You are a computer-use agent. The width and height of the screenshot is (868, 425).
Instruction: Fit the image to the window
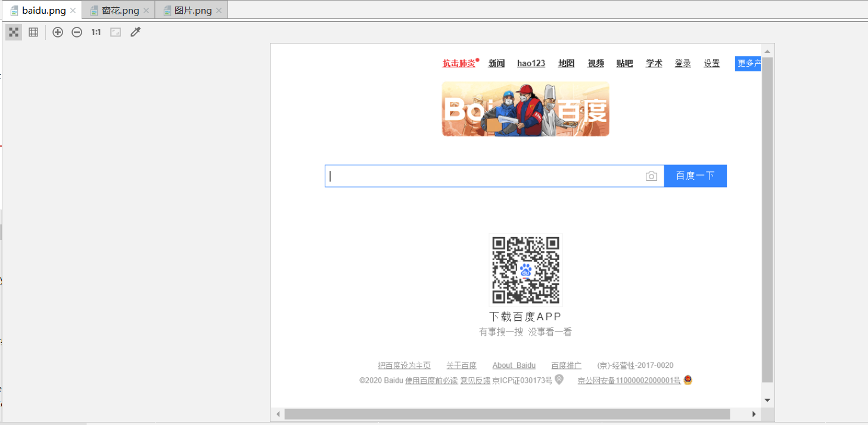115,32
